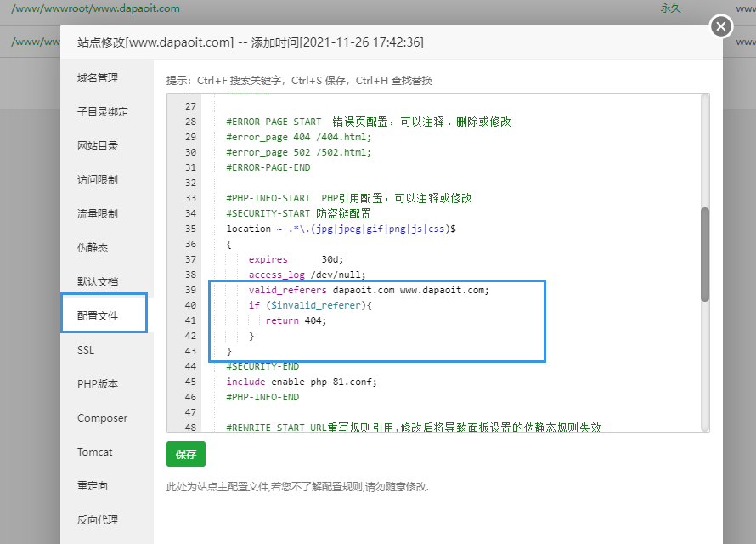Click the #REWRITE-START comment line
Screen dimensions: 756x544
coord(413,428)
